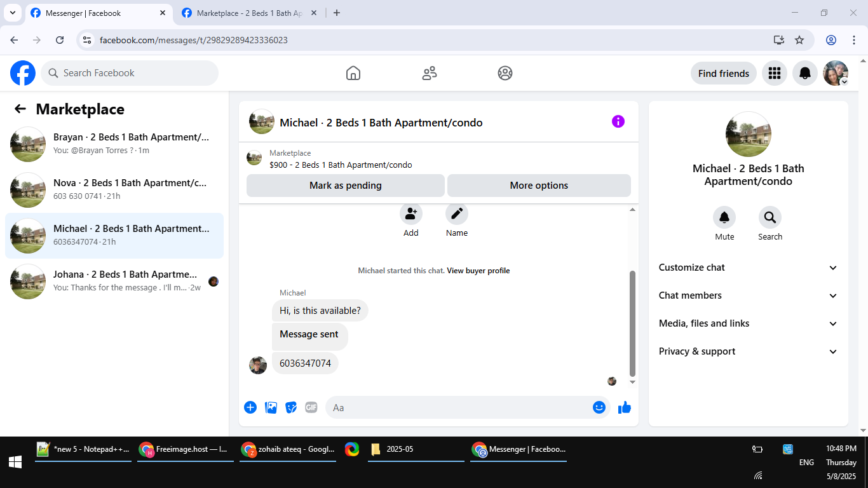This screenshot has height=488, width=868.
Task: Click the More options button
Action: pyautogui.click(x=539, y=186)
